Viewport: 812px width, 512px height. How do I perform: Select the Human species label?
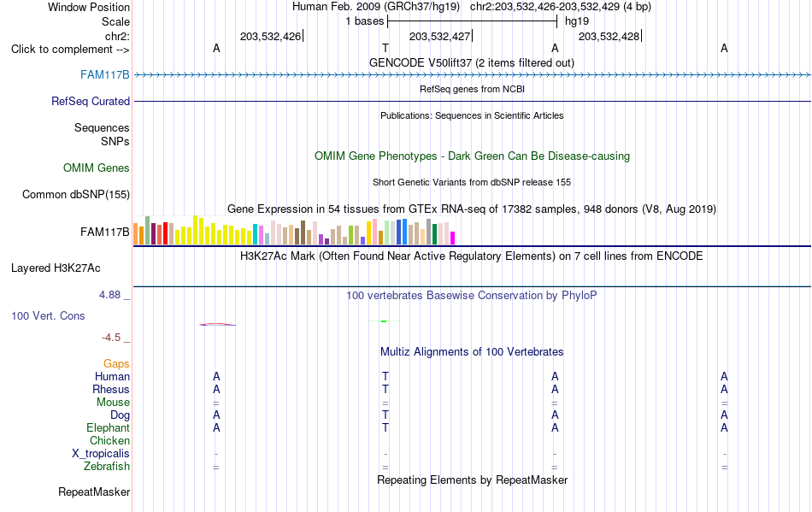112,377
